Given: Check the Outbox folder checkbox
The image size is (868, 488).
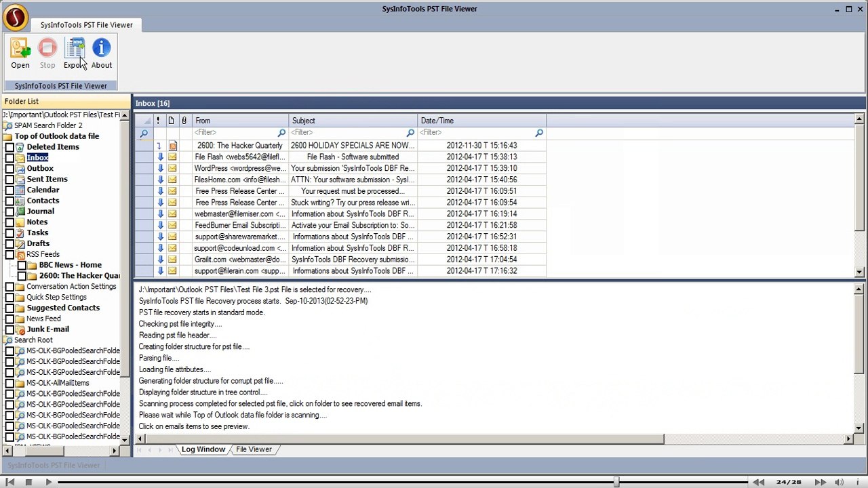Looking at the screenshot, I should tap(9, 169).
